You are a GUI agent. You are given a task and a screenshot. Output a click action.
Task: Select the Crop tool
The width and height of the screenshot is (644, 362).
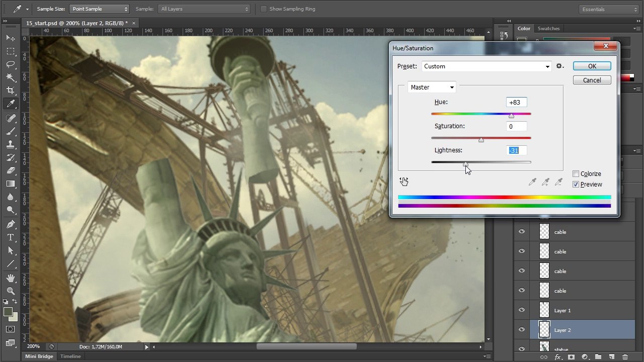point(11,90)
